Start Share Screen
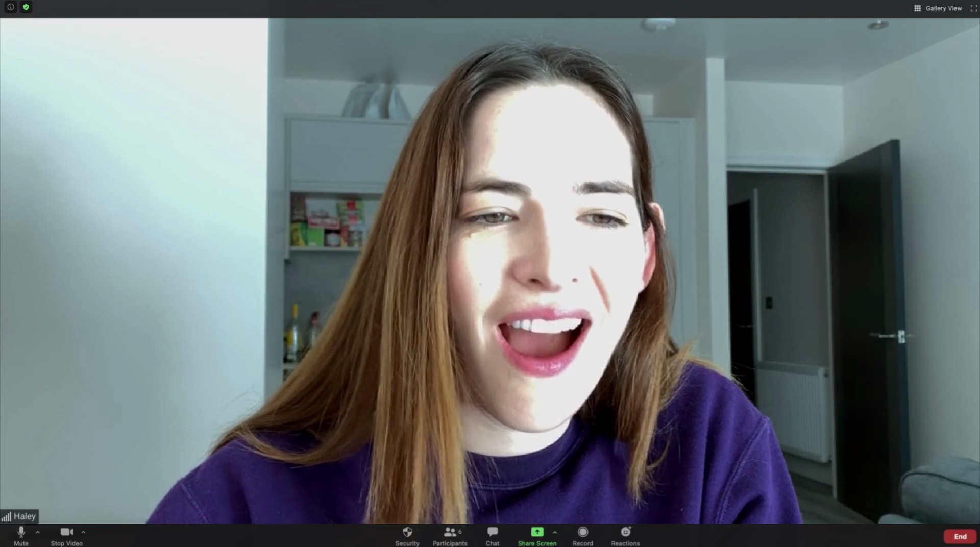 pyautogui.click(x=537, y=536)
